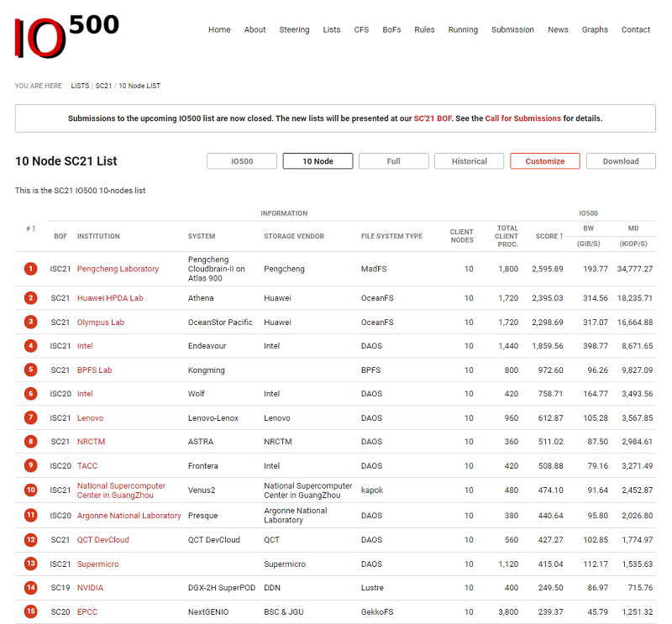Open the About menu item
Image resolution: width=672 pixels, height=624 pixels.
click(255, 29)
